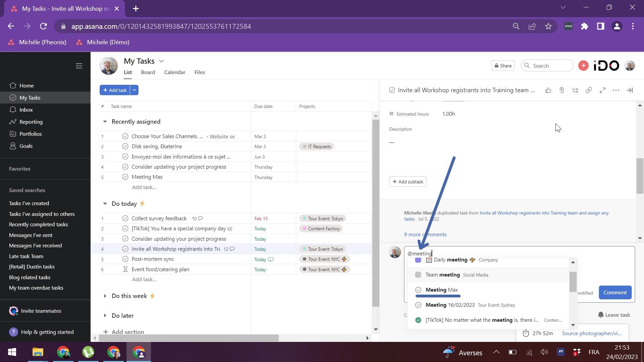Select Meeting Max mention suggestion

pos(488,290)
